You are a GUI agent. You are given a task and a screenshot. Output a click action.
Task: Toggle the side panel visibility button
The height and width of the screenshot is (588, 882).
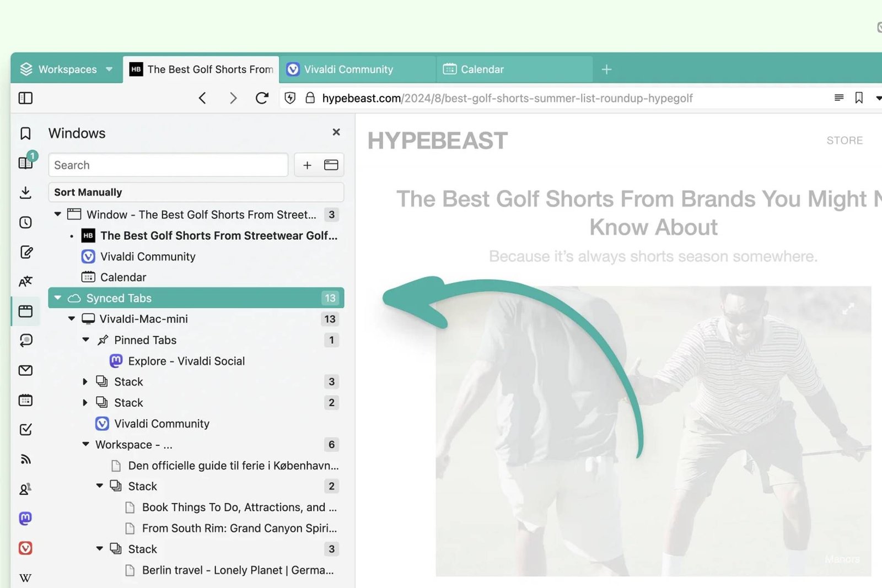[25, 98]
